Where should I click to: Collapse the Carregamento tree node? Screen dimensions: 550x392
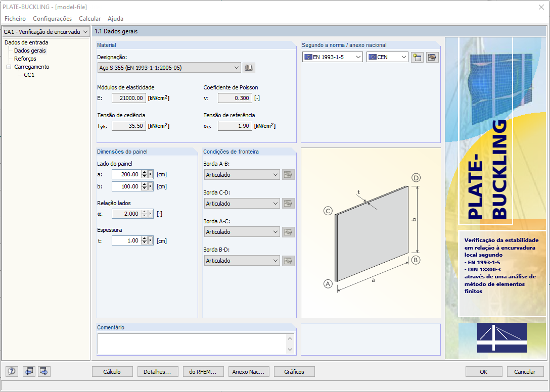9,67
